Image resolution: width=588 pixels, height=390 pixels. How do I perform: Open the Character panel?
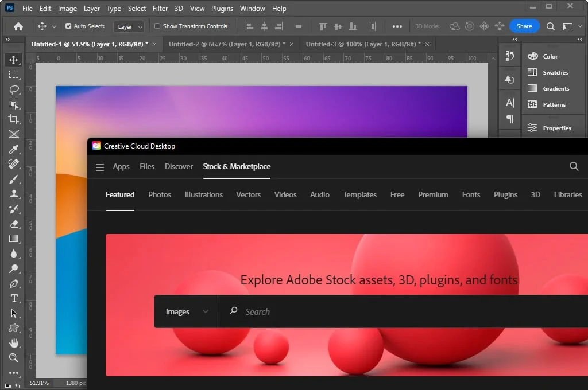click(x=509, y=101)
